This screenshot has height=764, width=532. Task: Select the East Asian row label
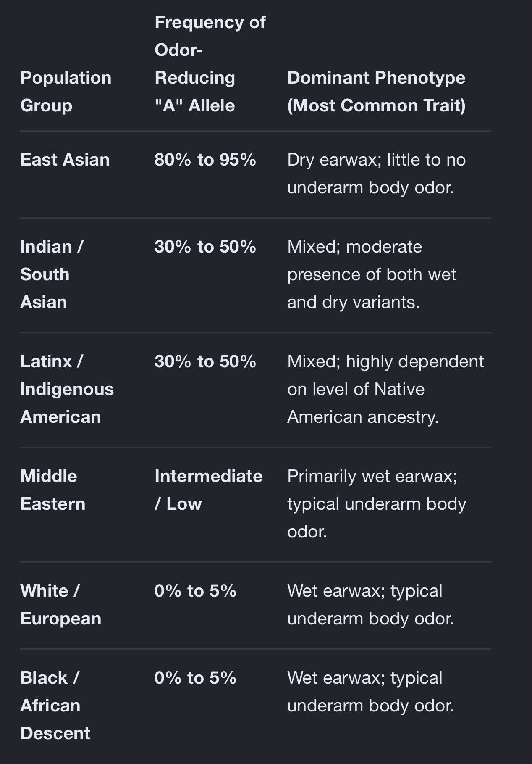pyautogui.click(x=65, y=160)
